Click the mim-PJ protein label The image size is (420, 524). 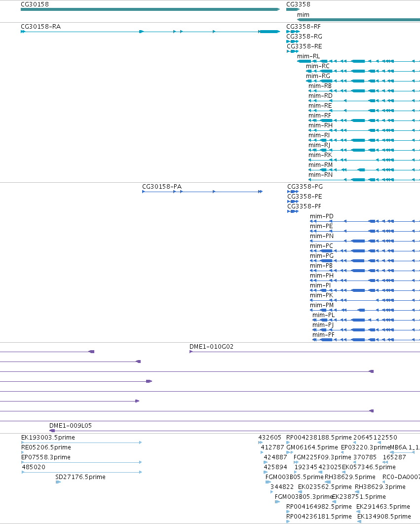(323, 325)
